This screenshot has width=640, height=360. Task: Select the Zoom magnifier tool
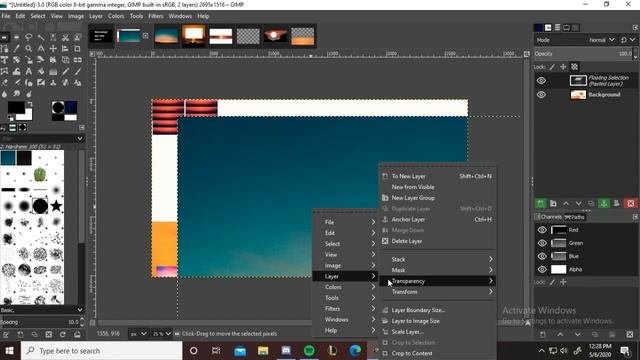pyautogui.click(x=29, y=49)
